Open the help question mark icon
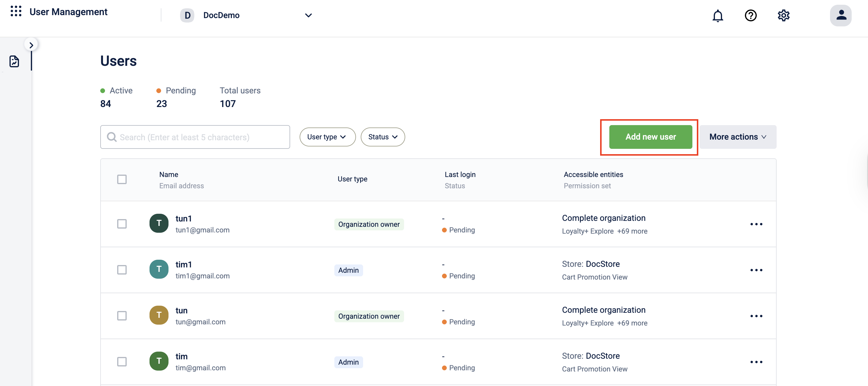 coord(751,15)
